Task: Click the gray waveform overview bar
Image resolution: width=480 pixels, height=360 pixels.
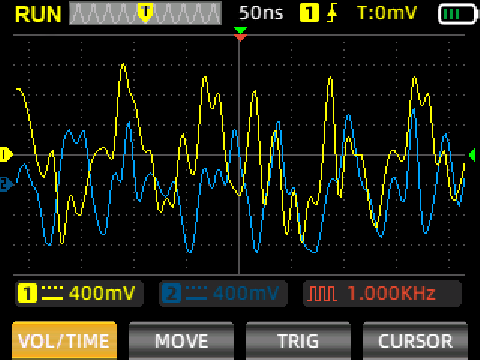Action: tap(145, 13)
